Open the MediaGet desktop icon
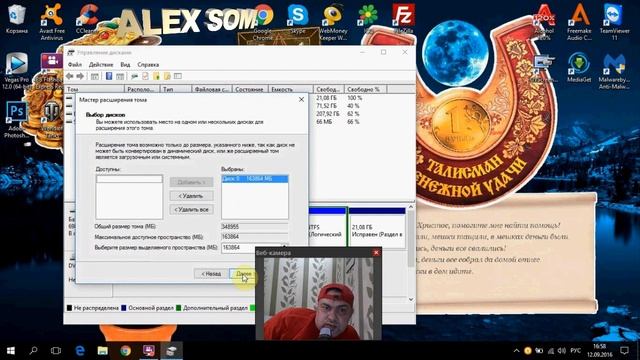This screenshot has height=360, width=640. (x=579, y=67)
